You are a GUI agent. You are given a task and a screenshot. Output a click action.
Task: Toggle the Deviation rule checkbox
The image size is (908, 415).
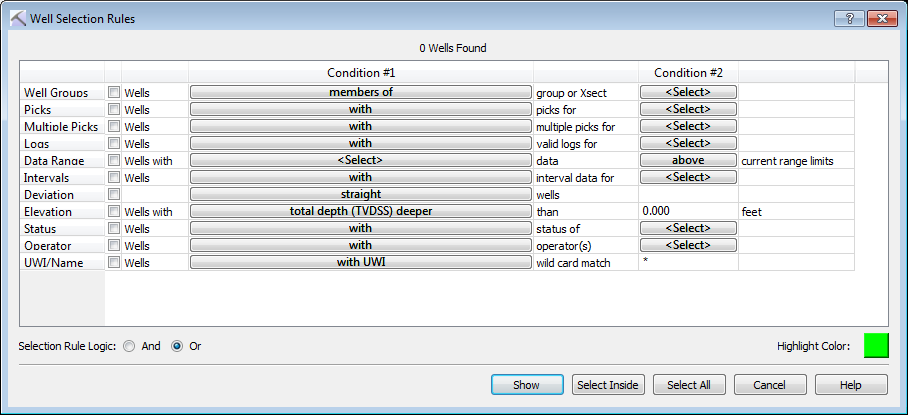click(114, 194)
